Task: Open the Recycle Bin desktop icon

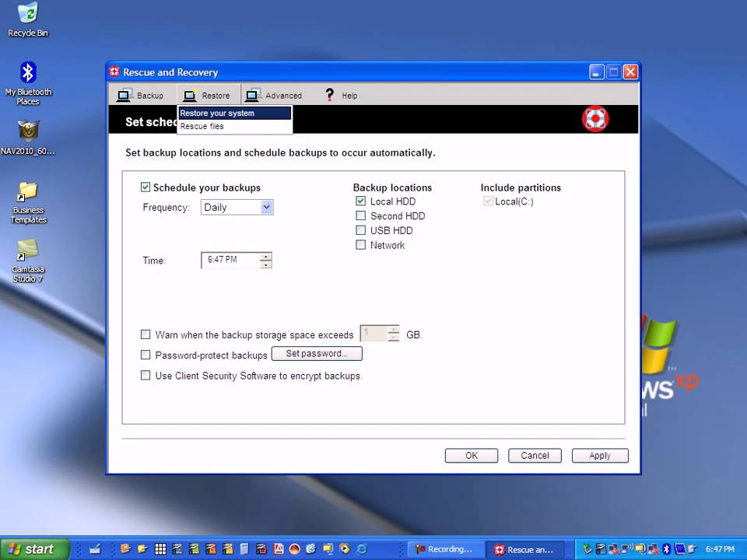Action: point(28,19)
